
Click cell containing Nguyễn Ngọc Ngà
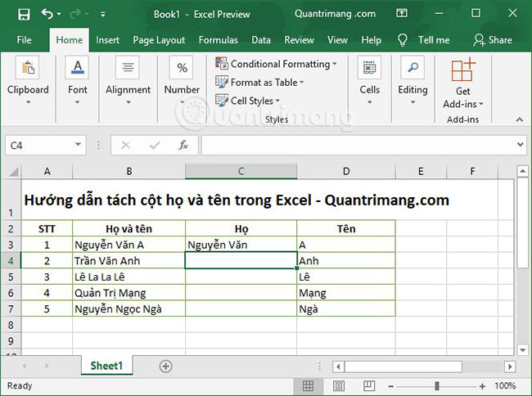click(x=129, y=309)
